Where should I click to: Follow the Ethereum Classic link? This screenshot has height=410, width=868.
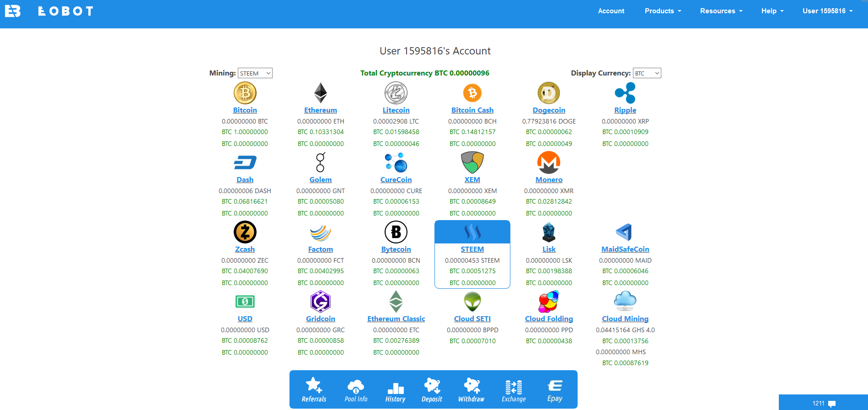(x=396, y=319)
